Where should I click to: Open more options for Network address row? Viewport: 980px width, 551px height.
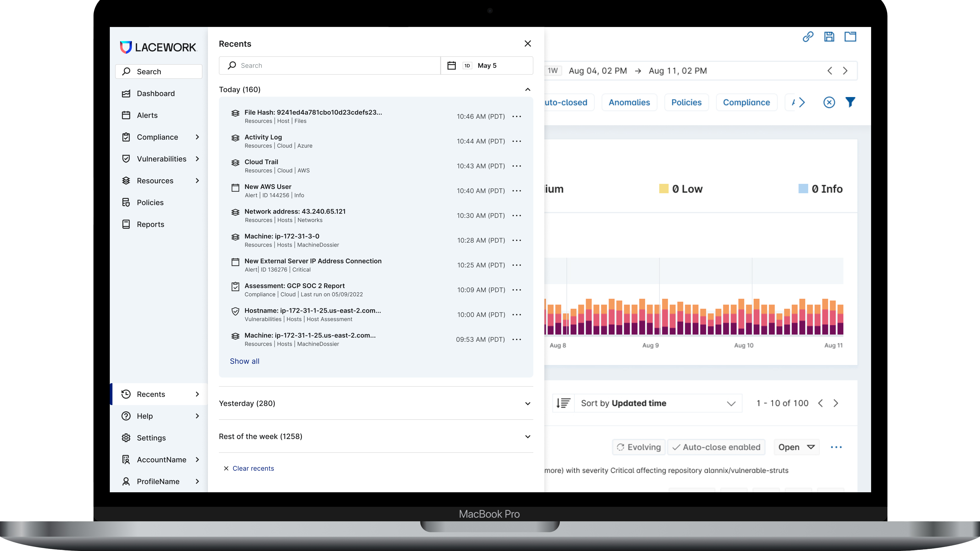tap(517, 215)
